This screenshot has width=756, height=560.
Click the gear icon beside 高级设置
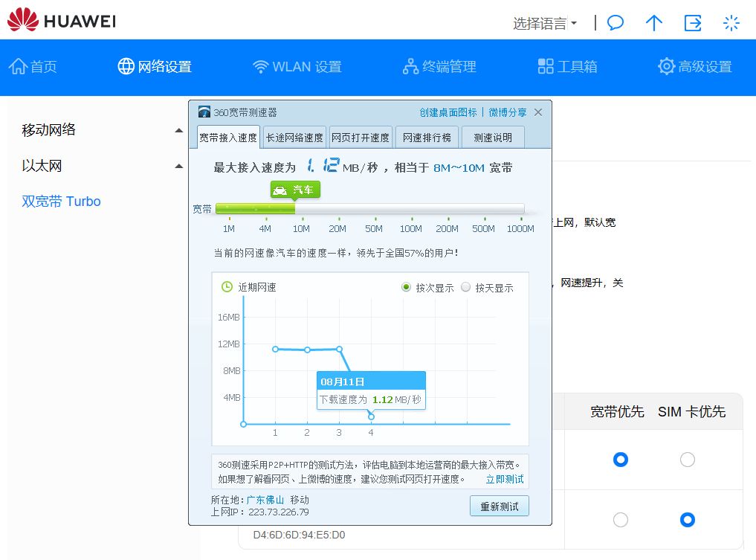(x=666, y=67)
